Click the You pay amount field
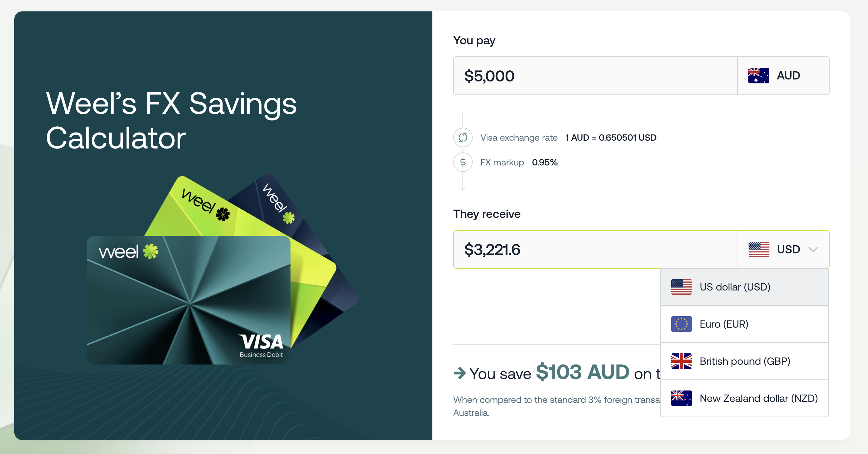The height and width of the screenshot is (454, 868). pyautogui.click(x=595, y=76)
